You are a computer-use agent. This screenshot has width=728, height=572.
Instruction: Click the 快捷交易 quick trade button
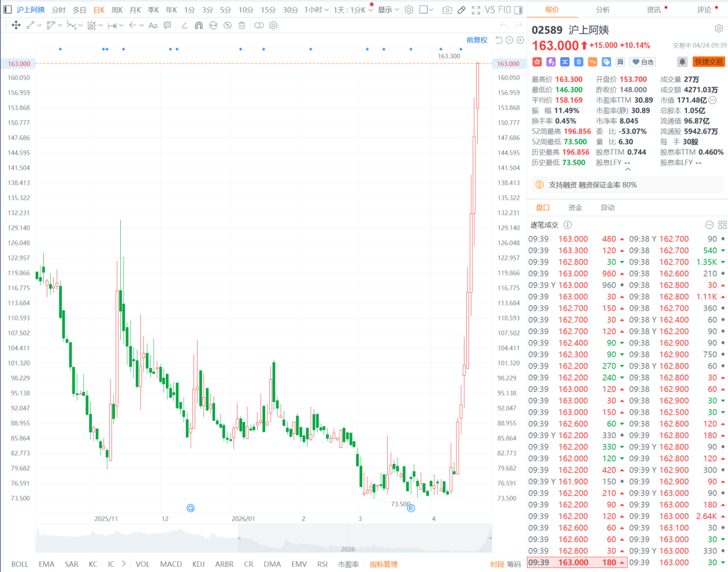tap(708, 62)
